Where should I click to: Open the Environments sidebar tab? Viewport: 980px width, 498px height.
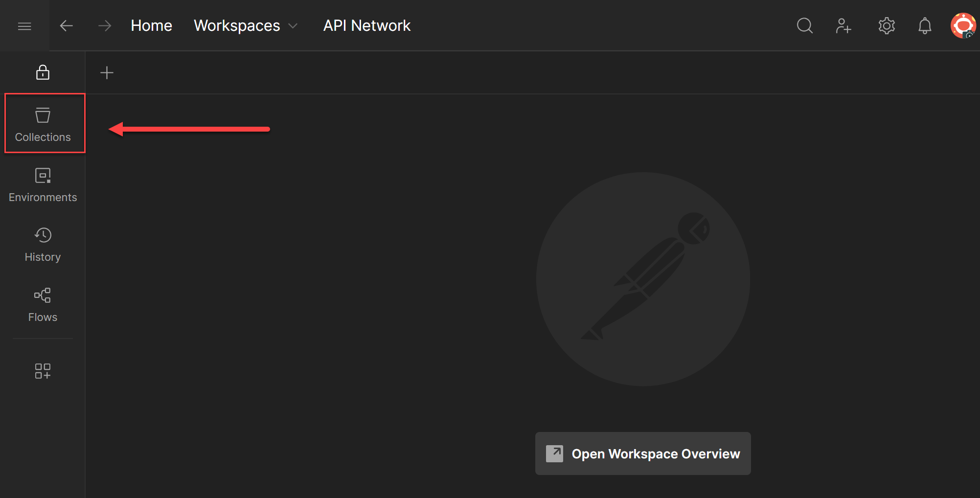coord(43,185)
